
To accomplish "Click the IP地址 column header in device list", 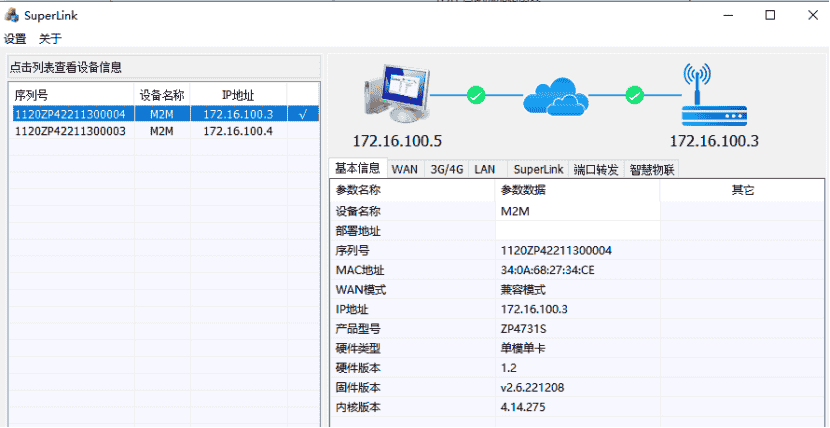I will [x=238, y=95].
